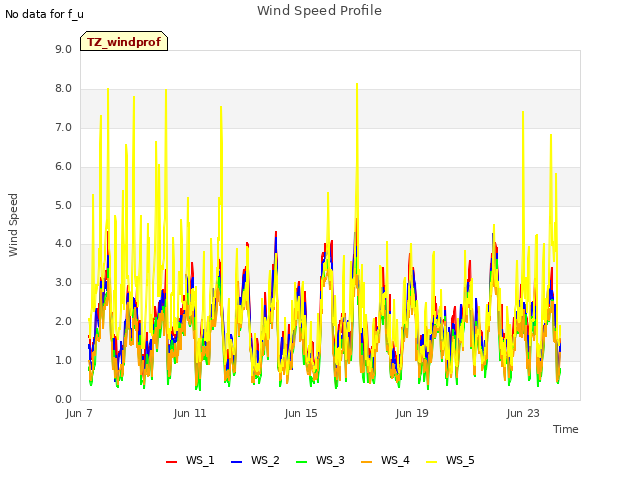Viewport: 640px width, 480px height.
Task: Click the Time x-axis label
Action: (x=566, y=429)
